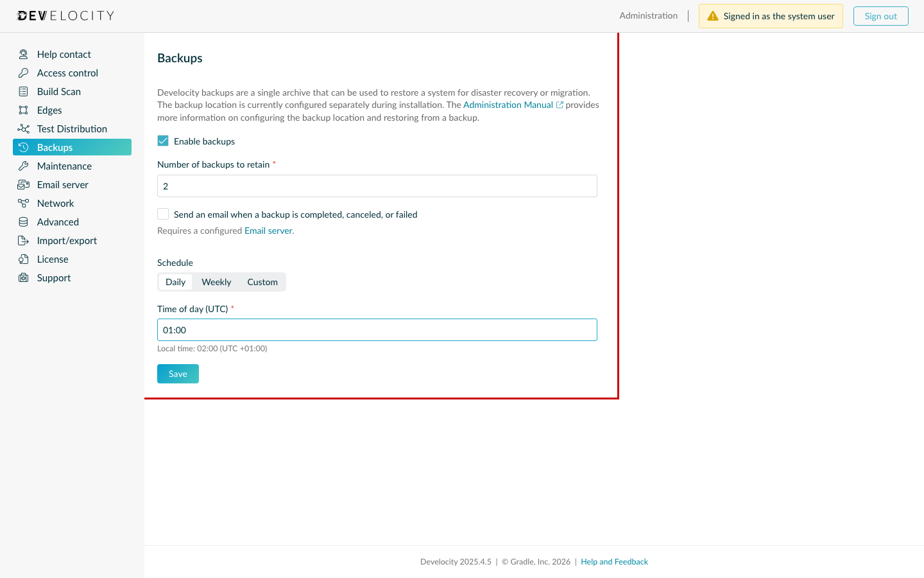Enable email notification on backup completion
The image size is (924, 578).
[x=162, y=213]
